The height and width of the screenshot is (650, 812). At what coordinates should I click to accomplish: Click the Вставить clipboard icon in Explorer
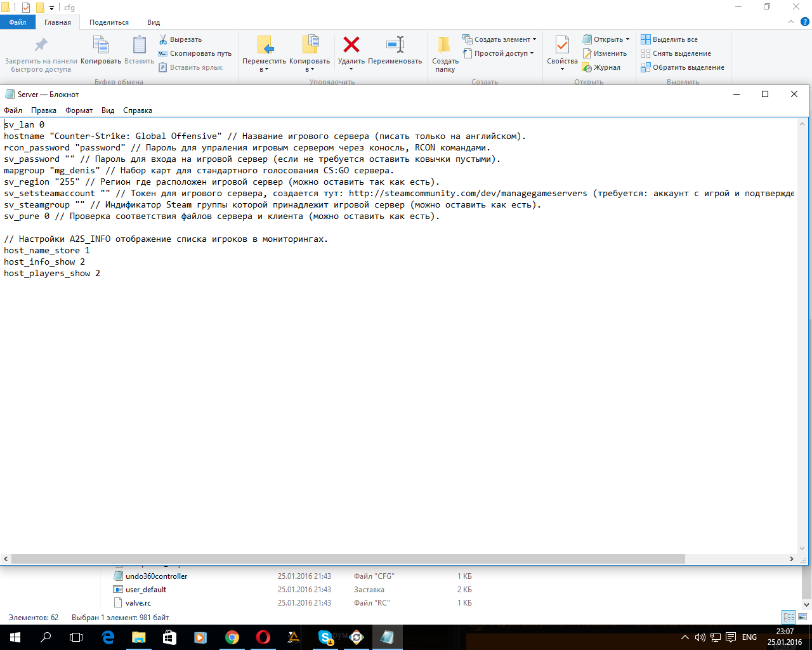(139, 51)
